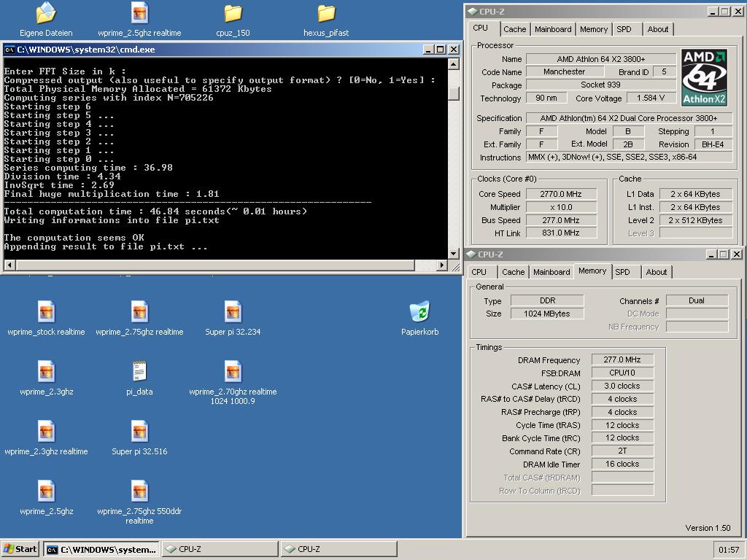Screen dimensions: 747x560
Task: Open Mainboard tab in lower CPU-Z
Action: 551,272
